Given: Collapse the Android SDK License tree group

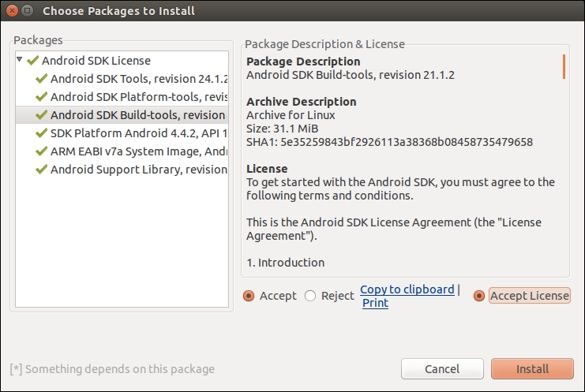Looking at the screenshot, I should pos(20,60).
